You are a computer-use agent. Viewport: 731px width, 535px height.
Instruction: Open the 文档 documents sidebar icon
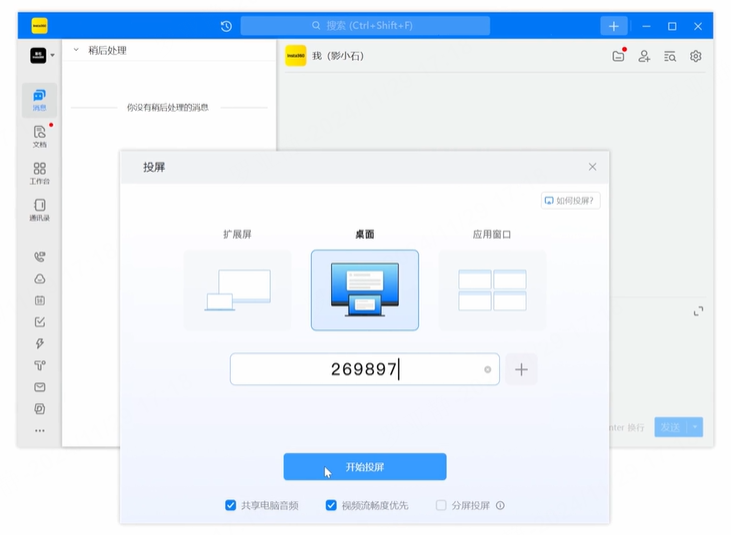tap(39, 136)
